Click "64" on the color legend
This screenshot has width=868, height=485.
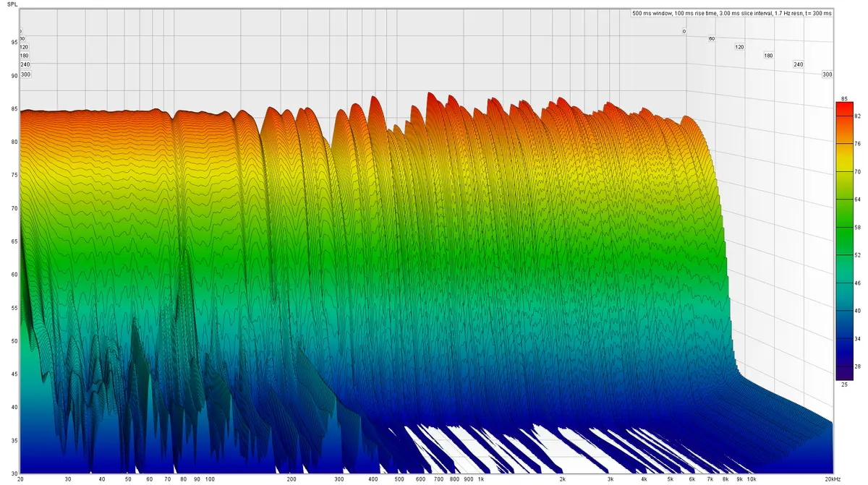tap(858, 199)
